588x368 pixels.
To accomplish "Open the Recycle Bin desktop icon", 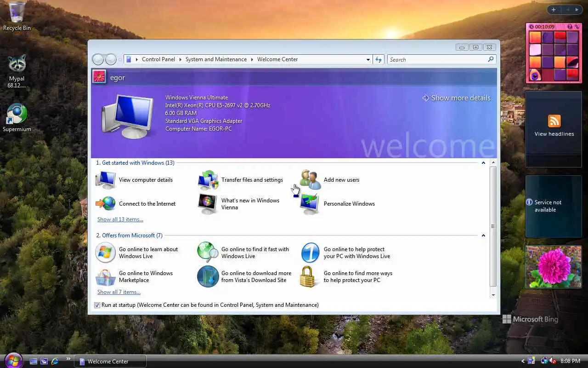I will (x=17, y=16).
